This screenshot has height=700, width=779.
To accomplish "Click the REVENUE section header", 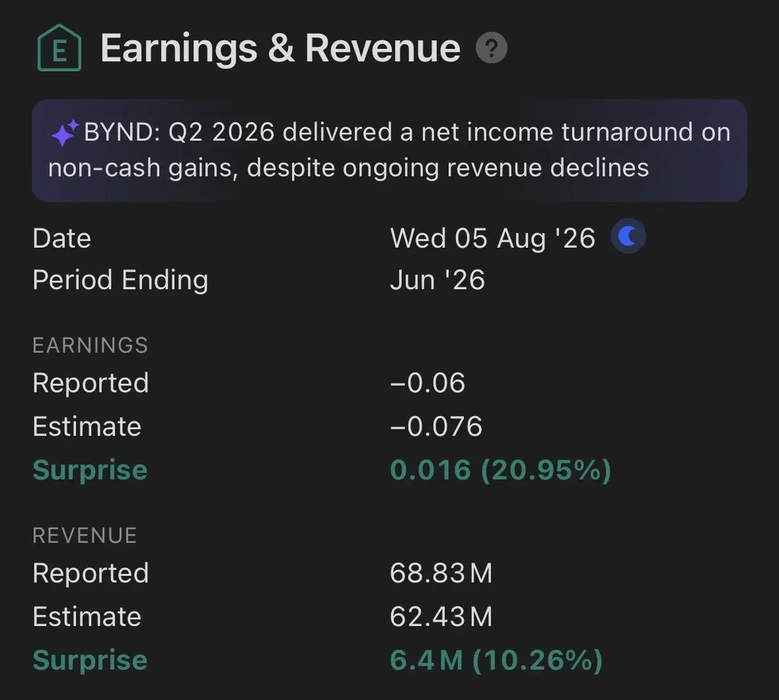I will (x=85, y=536).
